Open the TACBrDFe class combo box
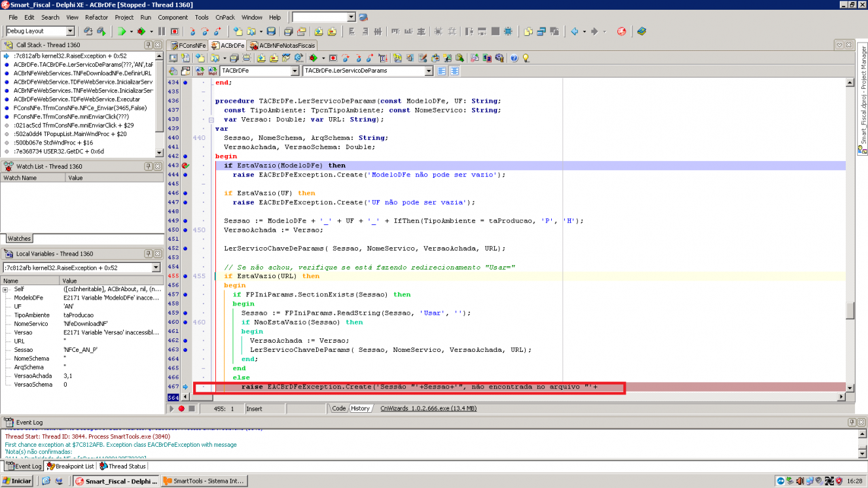This screenshot has width=868, height=488. click(294, 71)
